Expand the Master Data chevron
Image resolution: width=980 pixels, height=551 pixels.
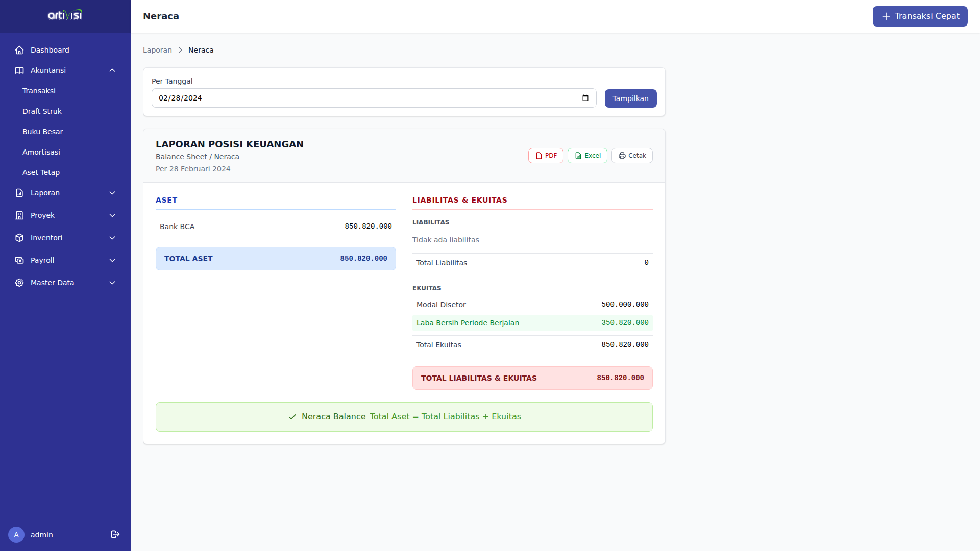click(x=112, y=283)
